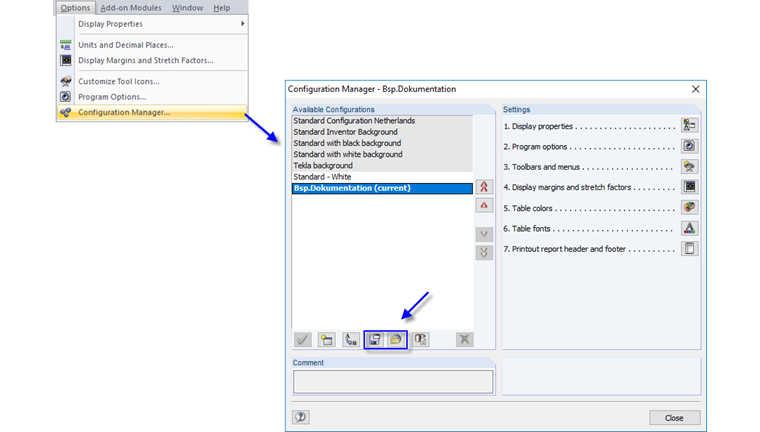760x432 pixels.
Task: Open the Options menu
Action: pyautogui.click(x=75, y=8)
